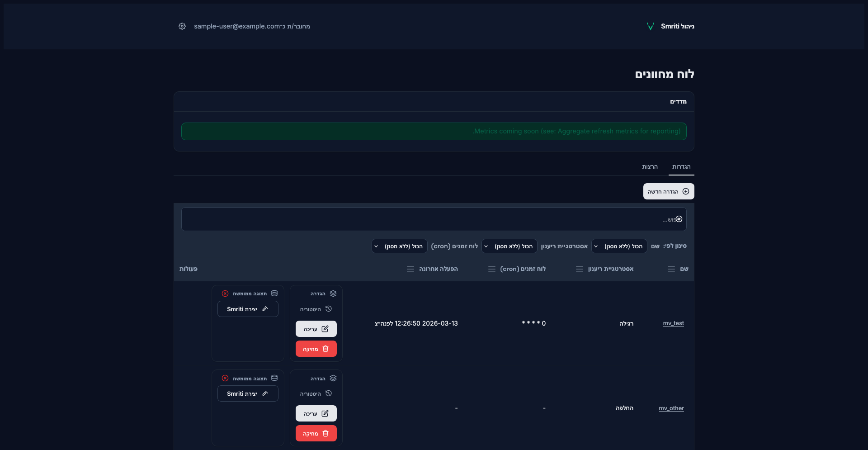View היסטוריה for mv_other row
Viewport: 868px width, 450px height.
click(x=316, y=394)
